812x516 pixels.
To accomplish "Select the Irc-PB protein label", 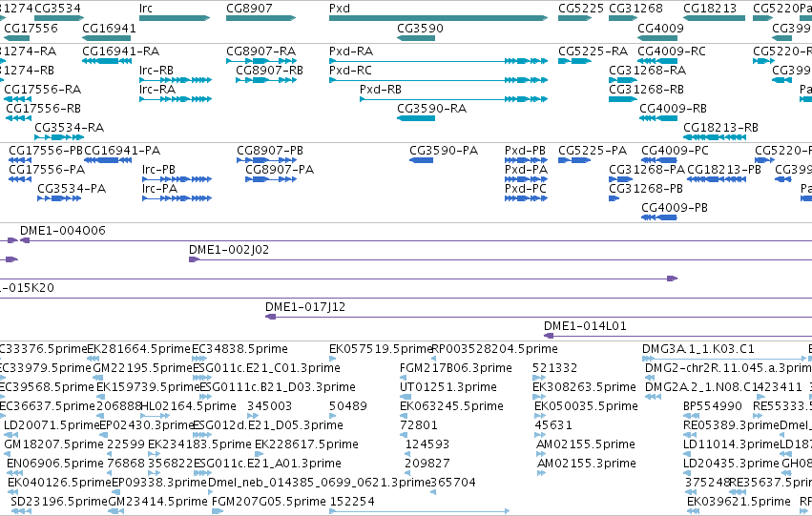I will point(159,170).
